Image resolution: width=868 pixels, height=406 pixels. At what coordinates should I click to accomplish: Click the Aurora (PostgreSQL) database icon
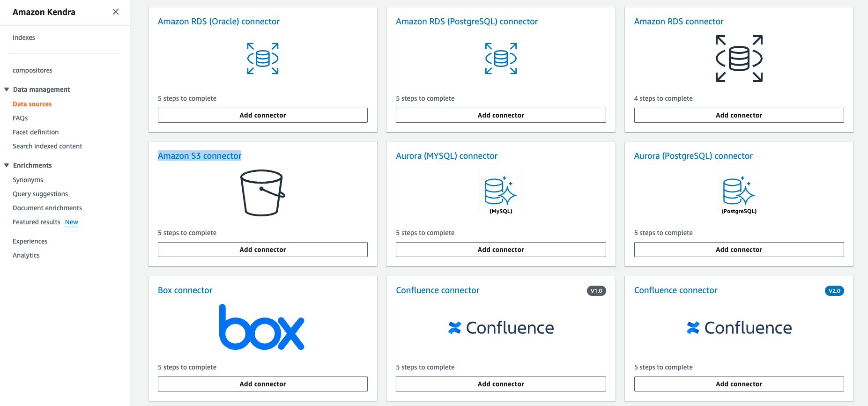[x=739, y=192]
